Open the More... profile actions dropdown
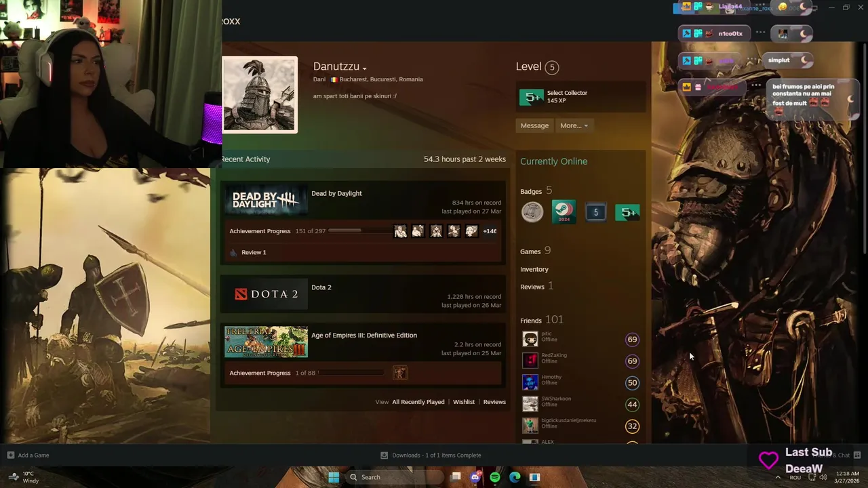 click(574, 125)
